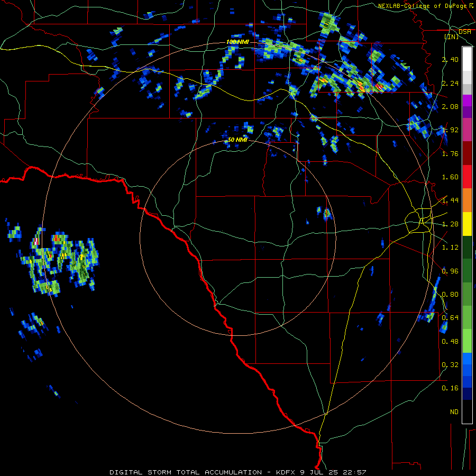Screen dimensions: 476x476
Task: Click the 0.48 legend value
Action: (x=450, y=342)
